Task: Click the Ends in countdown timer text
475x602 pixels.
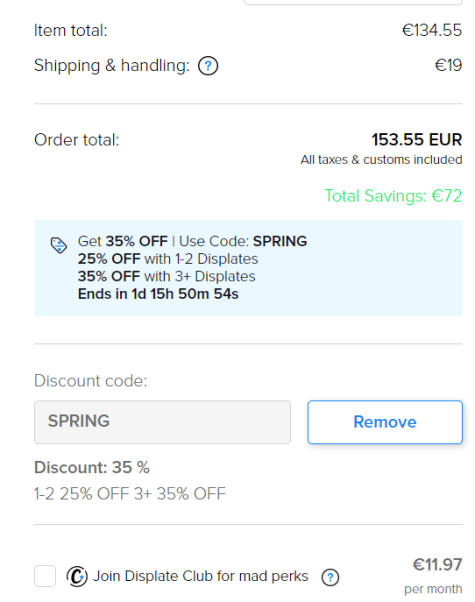Action: (x=158, y=294)
